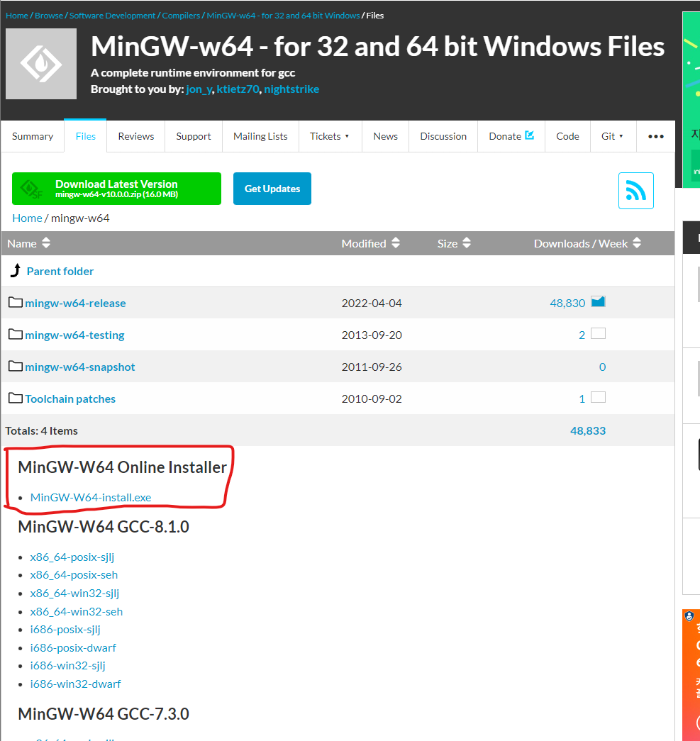Screen dimensions: 700x741
Task: Open author jon_y profile link
Action: 199,89
